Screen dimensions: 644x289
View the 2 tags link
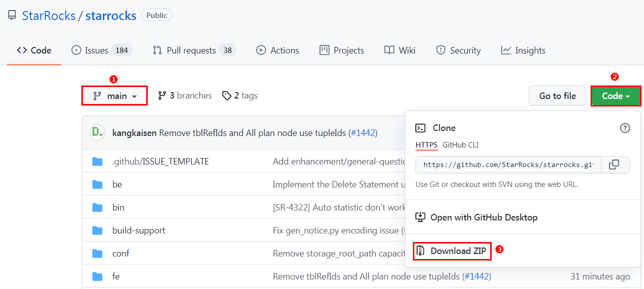click(240, 95)
